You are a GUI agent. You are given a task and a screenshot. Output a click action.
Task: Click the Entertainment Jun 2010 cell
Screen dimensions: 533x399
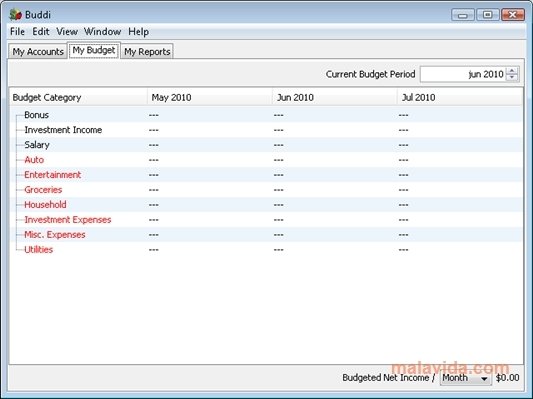[x=334, y=175]
